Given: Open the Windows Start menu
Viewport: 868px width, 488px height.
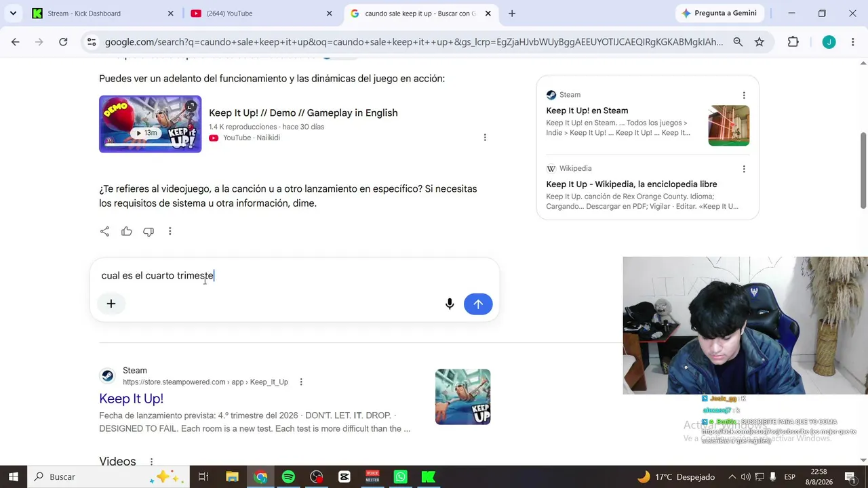Looking at the screenshot, I should pyautogui.click(x=13, y=477).
